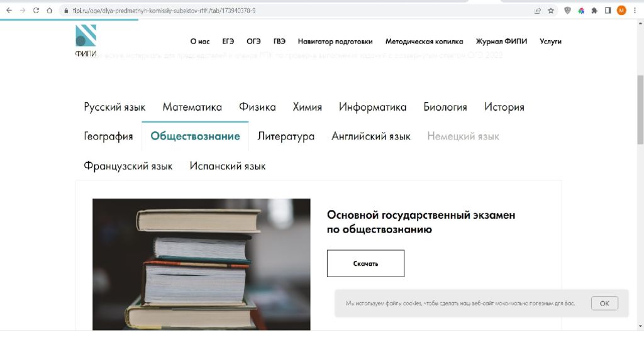Click the scrollbar down arrow
The width and height of the screenshot is (644, 362).
pos(640,326)
